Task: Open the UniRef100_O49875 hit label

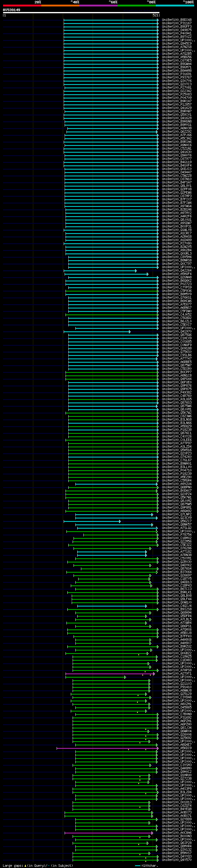Action: 177,30
